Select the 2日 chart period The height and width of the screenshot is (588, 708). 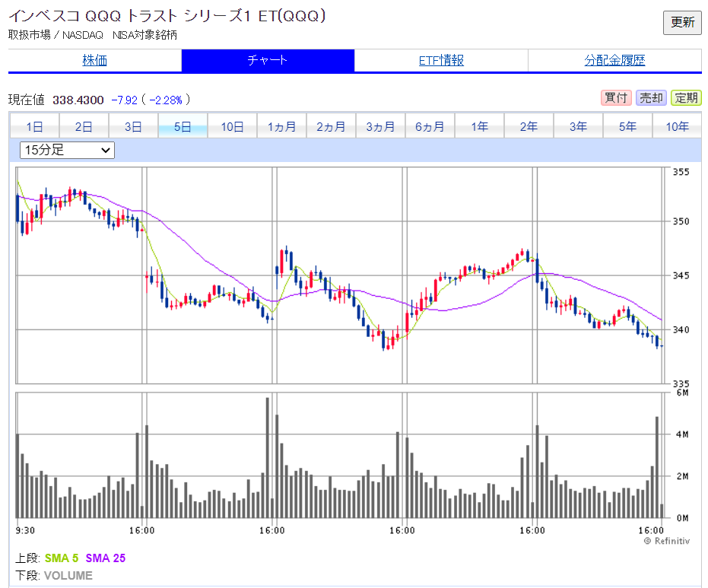(x=84, y=126)
